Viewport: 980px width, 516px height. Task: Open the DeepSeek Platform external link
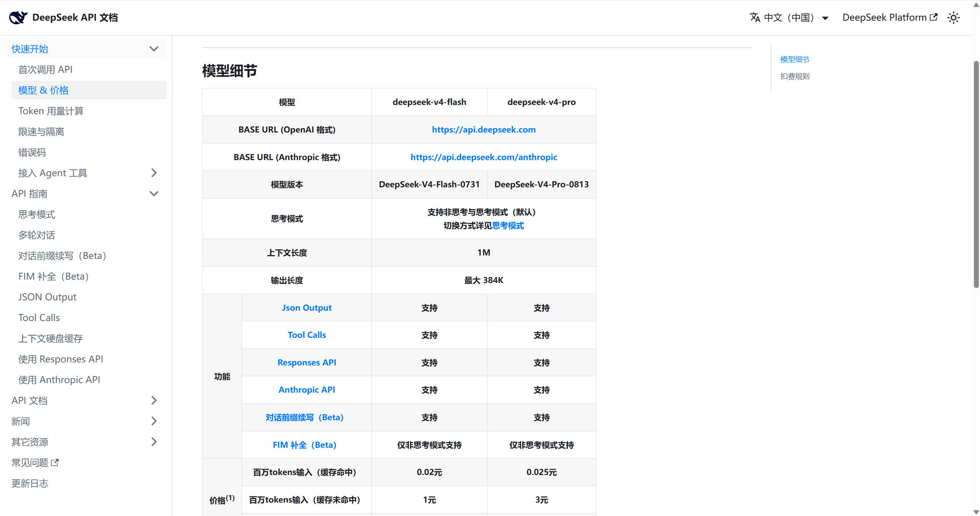890,17
